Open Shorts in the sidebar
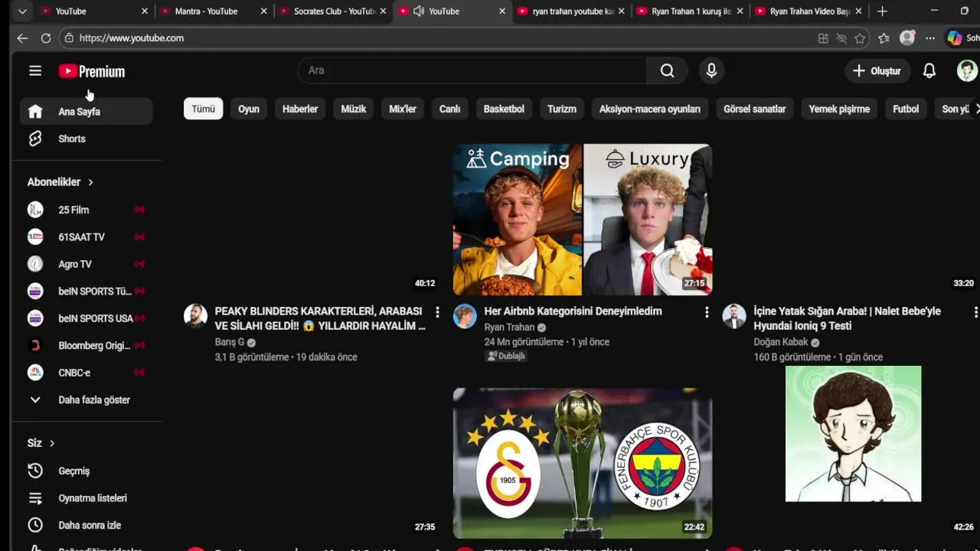The height and width of the screenshot is (551, 980). [87, 139]
